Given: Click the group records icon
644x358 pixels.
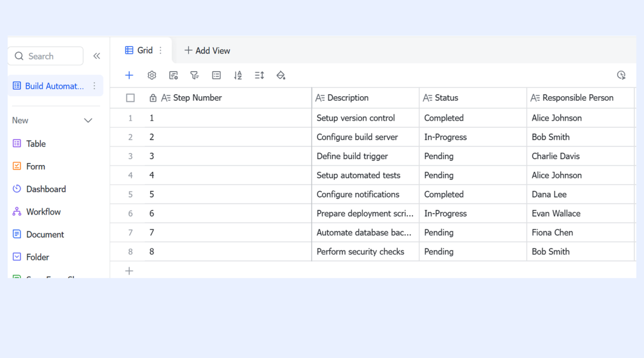Looking at the screenshot, I should (216, 75).
